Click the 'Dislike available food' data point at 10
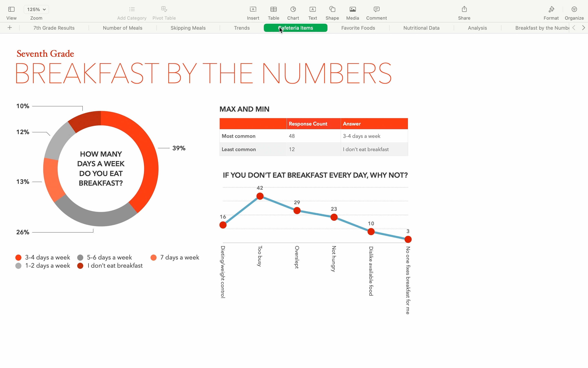 371,232
